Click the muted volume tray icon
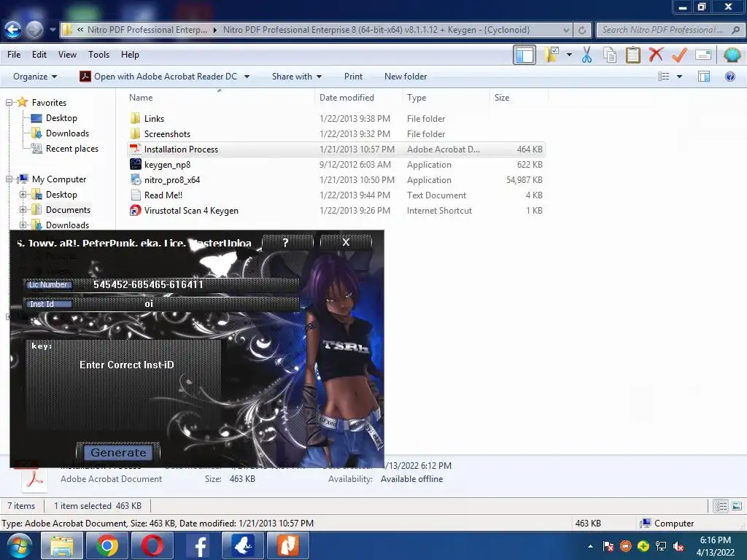 (678, 546)
